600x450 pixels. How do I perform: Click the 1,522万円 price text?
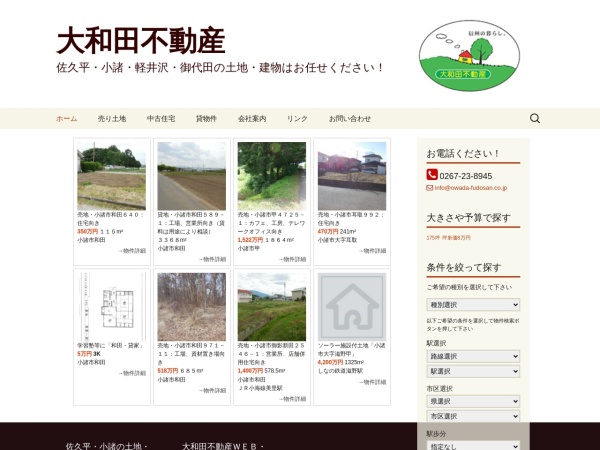(250, 240)
